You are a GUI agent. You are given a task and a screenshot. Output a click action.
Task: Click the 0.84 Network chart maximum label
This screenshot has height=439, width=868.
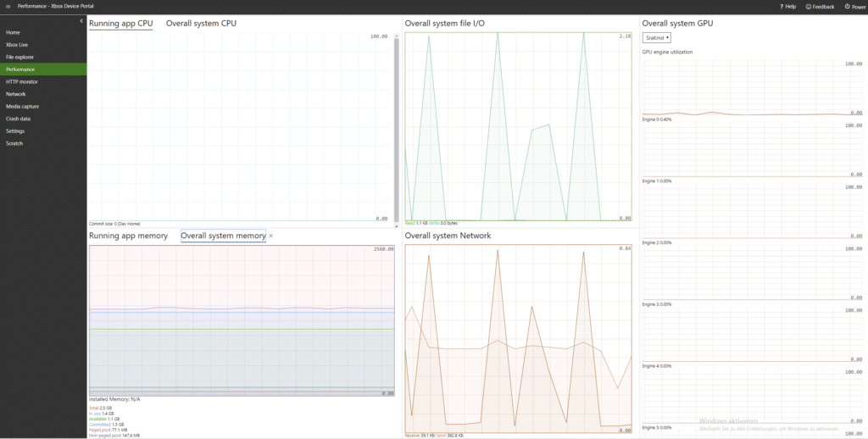(625, 248)
